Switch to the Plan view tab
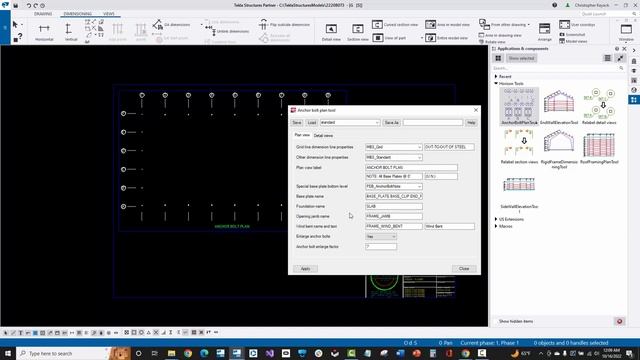This screenshot has width=640, height=360. [x=302, y=135]
